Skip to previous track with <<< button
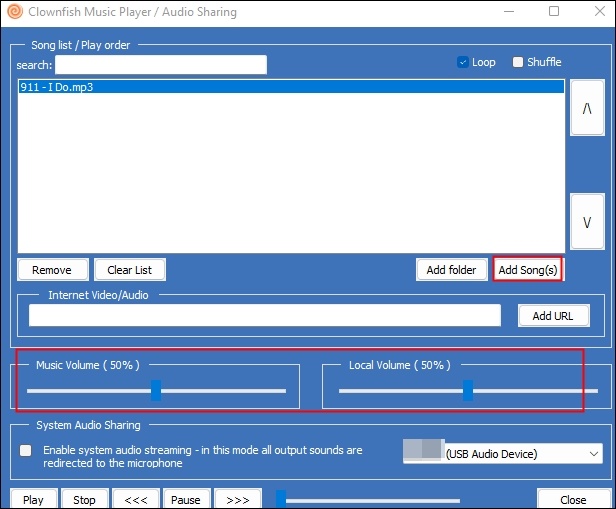616x509 pixels. tap(135, 499)
